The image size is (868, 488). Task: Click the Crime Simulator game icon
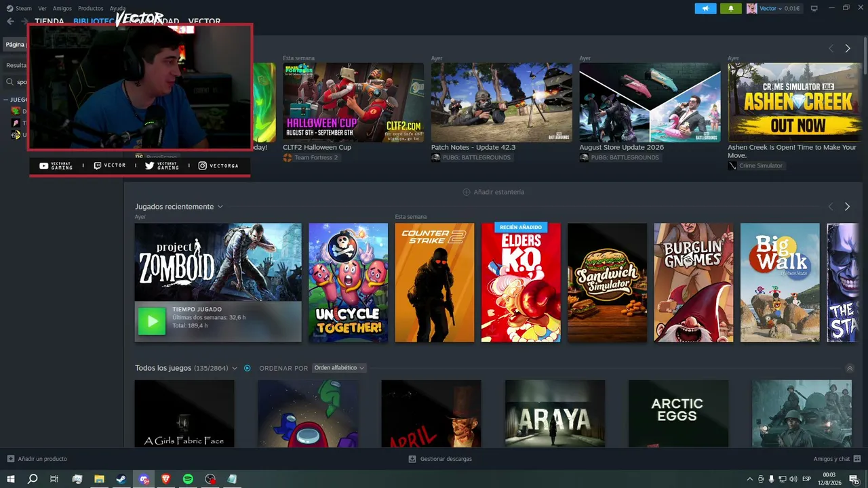pyautogui.click(x=732, y=165)
